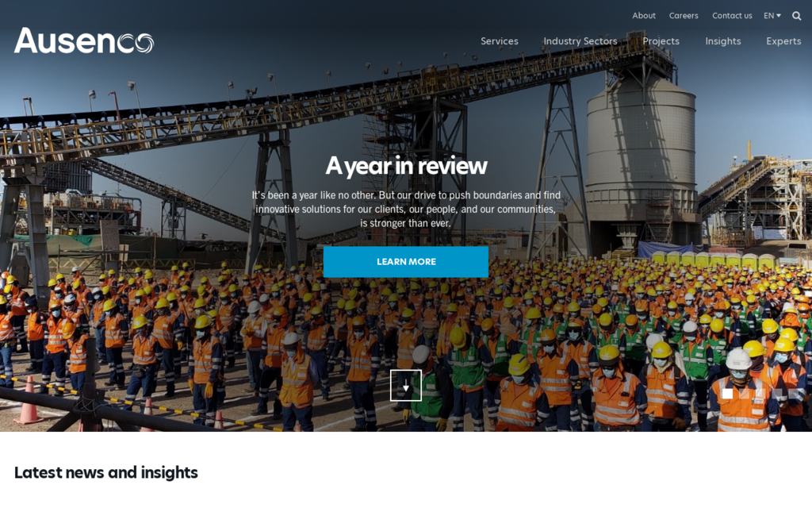Click the 'Latest news and insights' heading

point(107,472)
